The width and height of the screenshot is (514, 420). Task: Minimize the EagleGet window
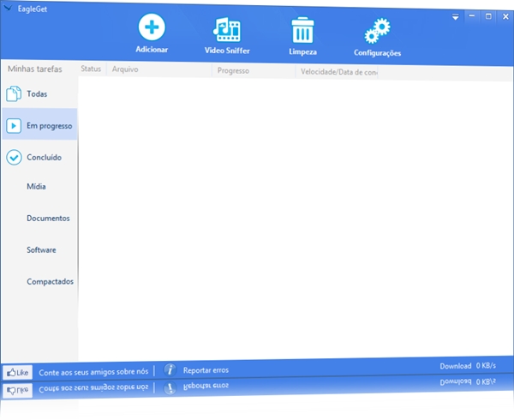[x=472, y=15]
